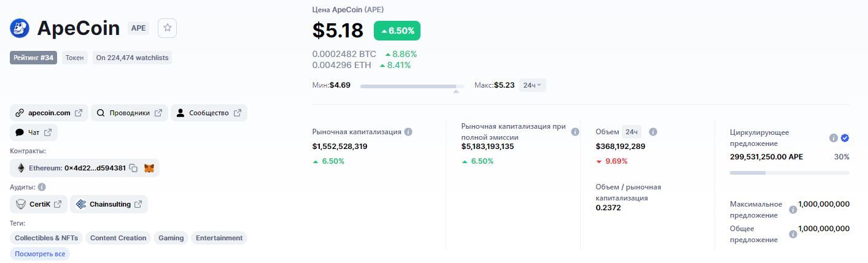Open the Чат links menu

34,132
